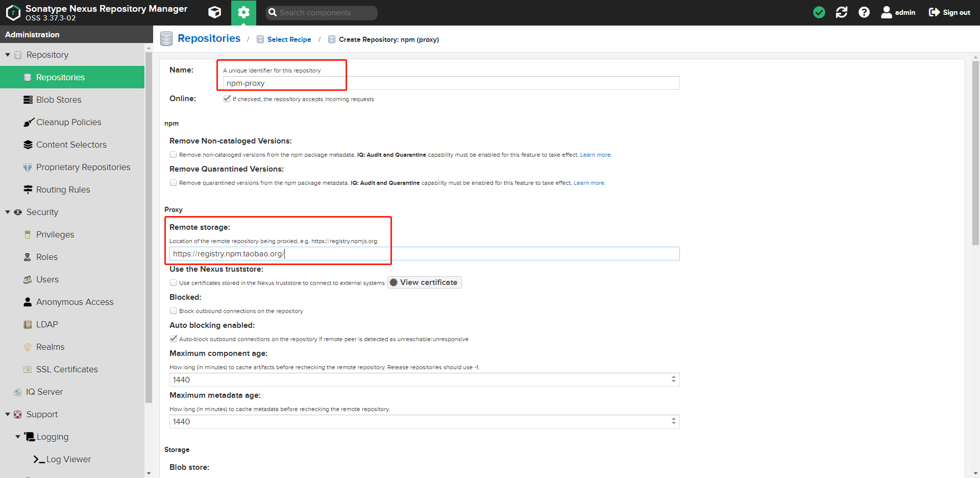Click the Roles icon in sidebar
Screen dimensions: 980x478
click(28, 257)
